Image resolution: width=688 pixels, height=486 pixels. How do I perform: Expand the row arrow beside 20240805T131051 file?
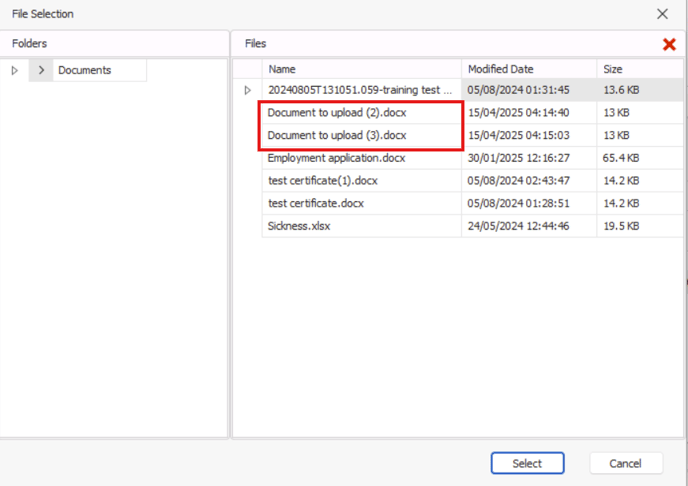coord(247,90)
